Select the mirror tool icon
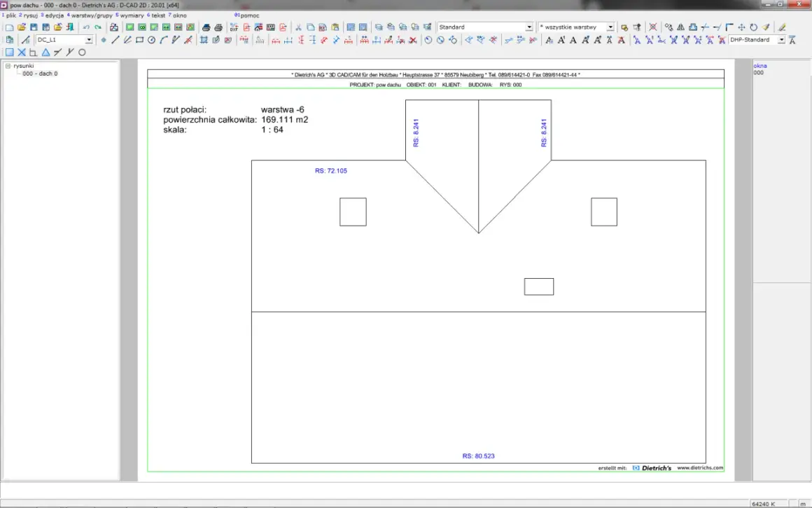Screen dimensions: 812x508 tap(680, 27)
